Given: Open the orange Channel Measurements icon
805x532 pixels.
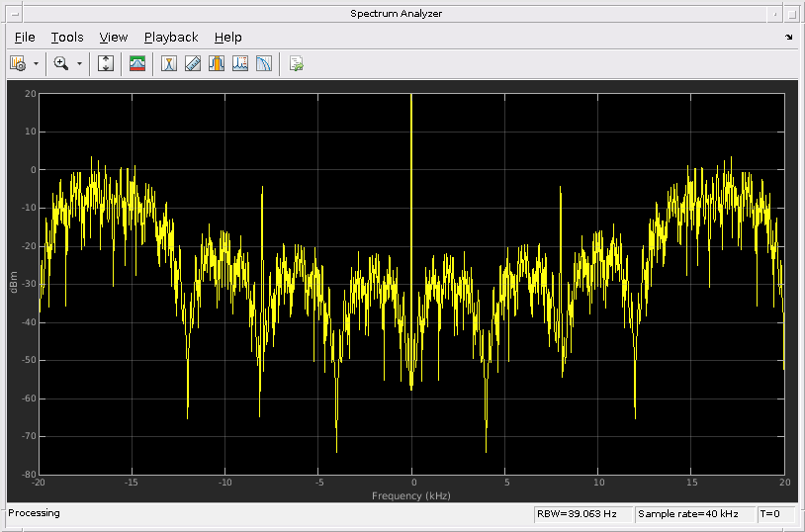Looking at the screenshot, I should click(217, 63).
